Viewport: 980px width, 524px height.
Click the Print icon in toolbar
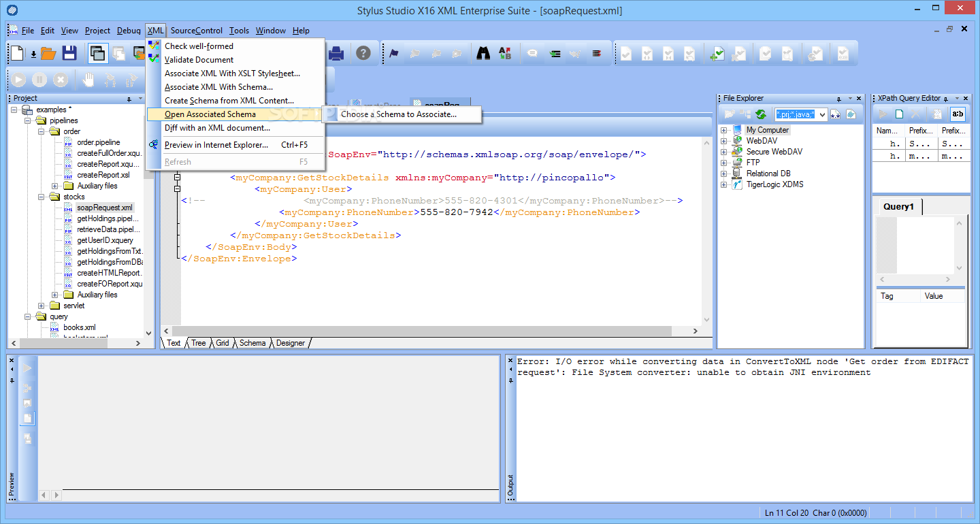coord(337,53)
